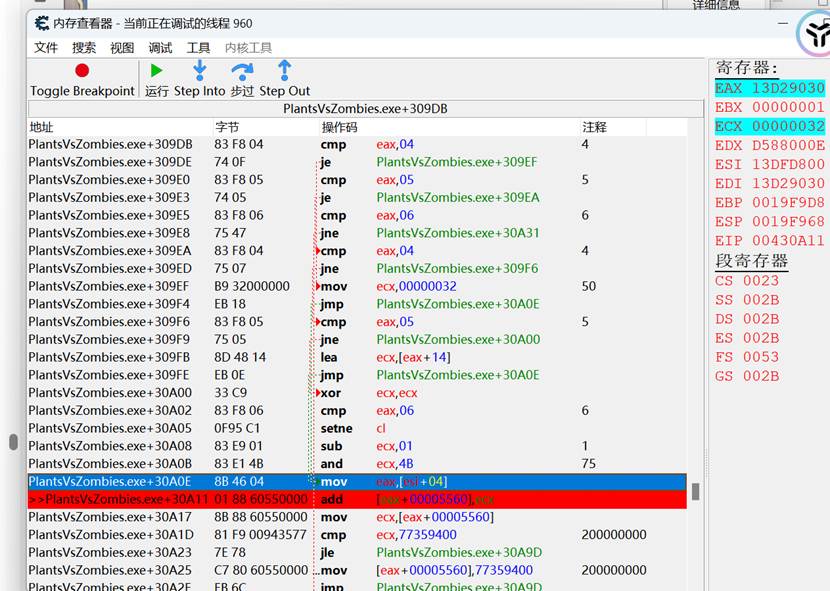This screenshot has height=591, width=830.
Task: Select row PlantsVsZombies.exe+30A02
Action: 357,410
